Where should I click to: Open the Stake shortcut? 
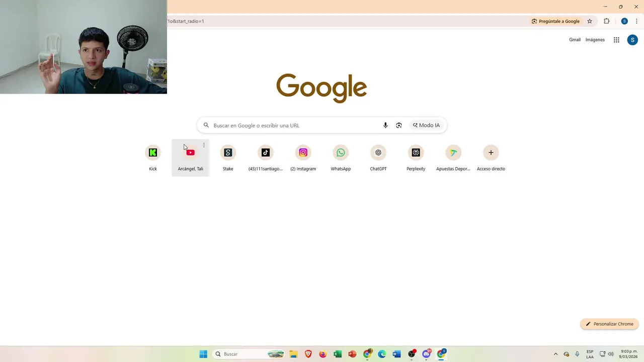tap(228, 158)
